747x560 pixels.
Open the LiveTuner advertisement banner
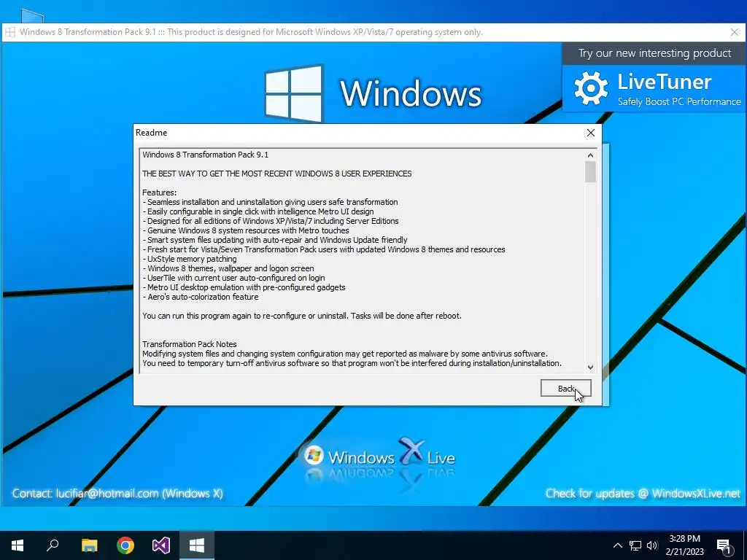coord(654,89)
